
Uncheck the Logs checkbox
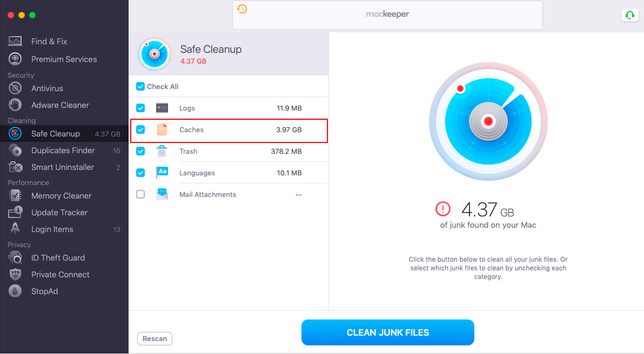point(140,108)
